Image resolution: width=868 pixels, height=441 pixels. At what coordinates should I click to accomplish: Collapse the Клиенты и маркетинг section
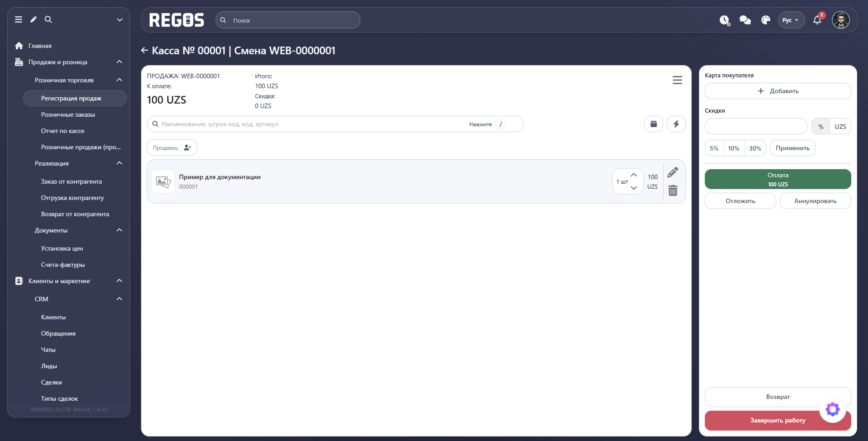coord(119,281)
